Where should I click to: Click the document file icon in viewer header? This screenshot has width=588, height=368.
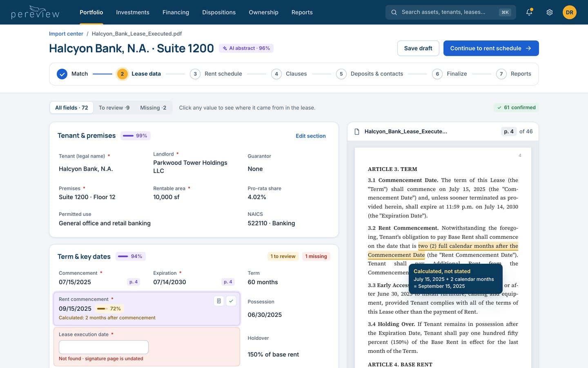pyautogui.click(x=357, y=132)
